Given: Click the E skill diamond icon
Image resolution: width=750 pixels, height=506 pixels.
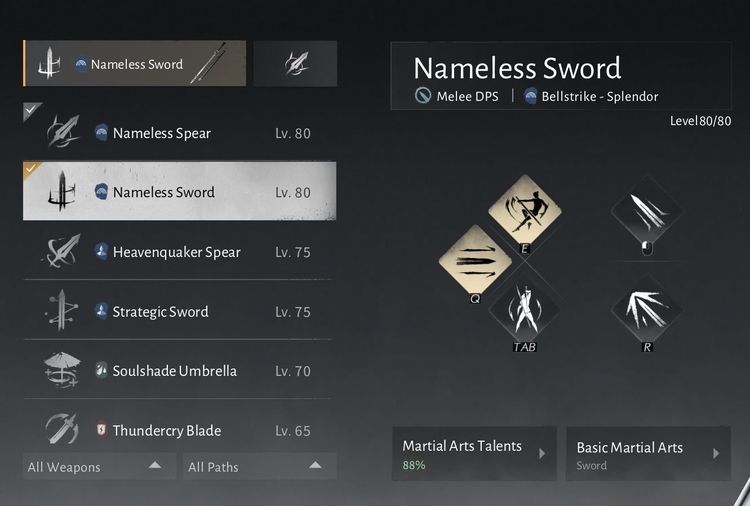Looking at the screenshot, I should [525, 209].
